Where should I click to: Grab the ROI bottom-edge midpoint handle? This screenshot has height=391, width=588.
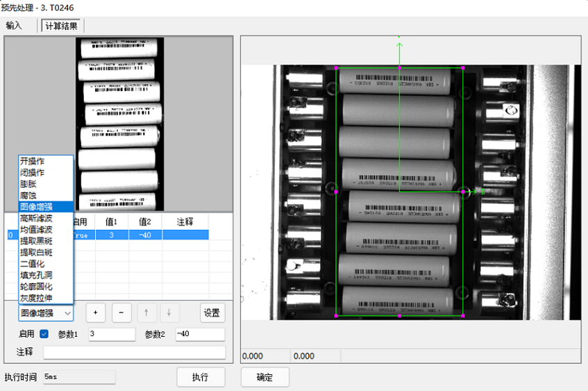pyautogui.click(x=399, y=316)
